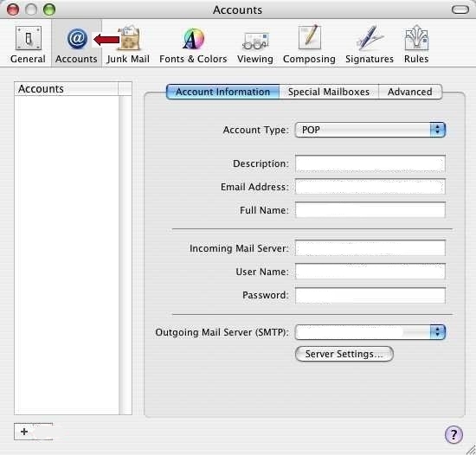This screenshot has height=455, width=476.
Task: Focus the Email Address field
Action: [x=370, y=187]
